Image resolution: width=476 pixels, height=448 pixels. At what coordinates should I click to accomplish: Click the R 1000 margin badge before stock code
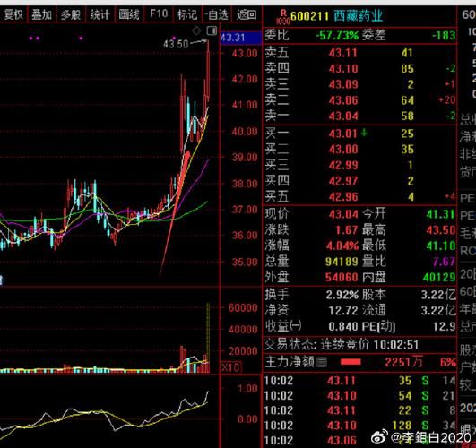(x=282, y=17)
